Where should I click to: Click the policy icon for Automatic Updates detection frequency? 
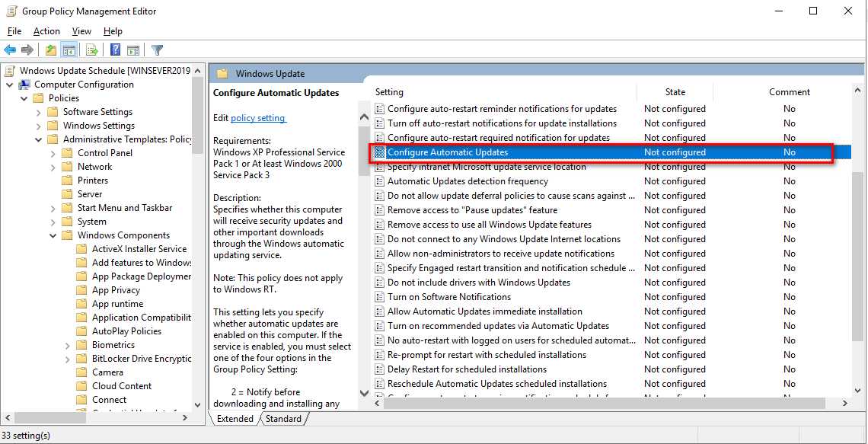(x=379, y=181)
